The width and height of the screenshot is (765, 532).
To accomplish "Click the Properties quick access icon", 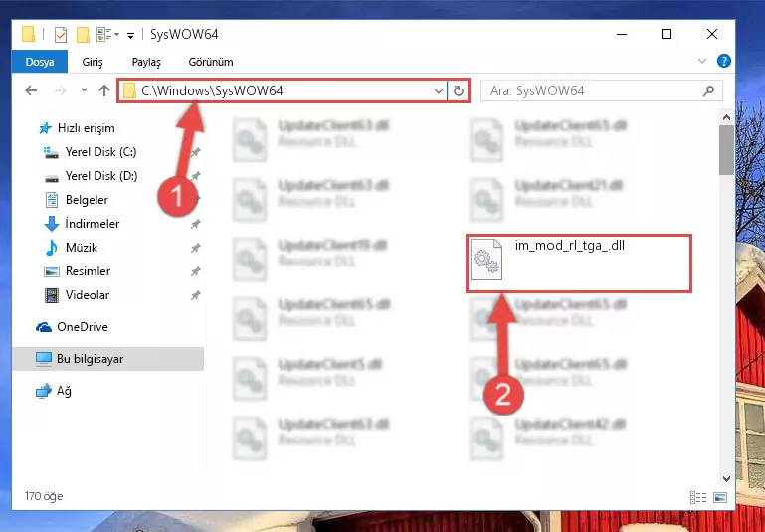I will (x=61, y=35).
